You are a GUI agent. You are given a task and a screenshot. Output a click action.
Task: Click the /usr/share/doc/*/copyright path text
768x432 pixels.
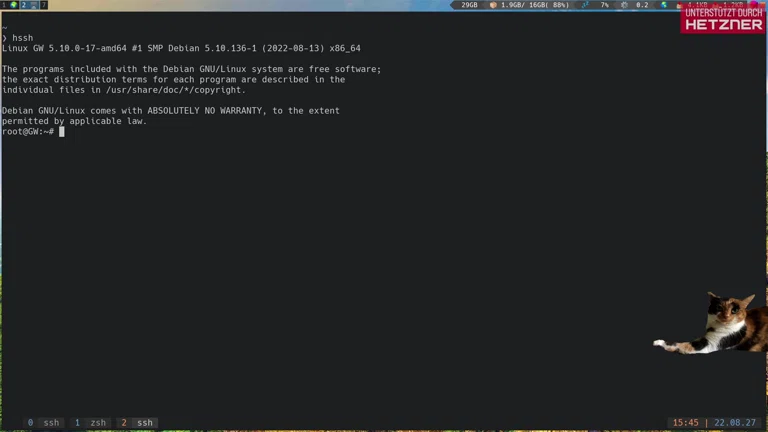pos(187,90)
